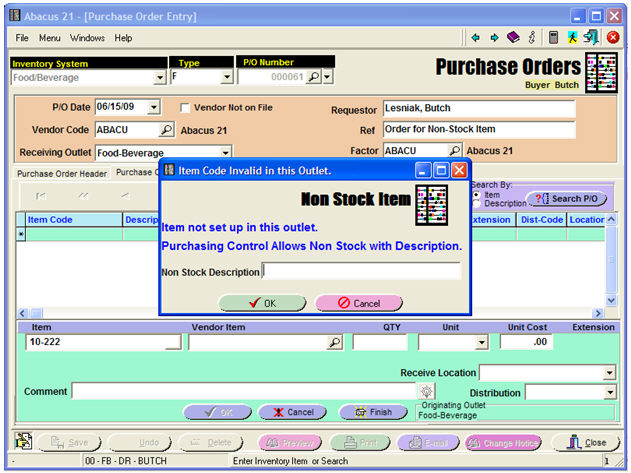Open the book help icon in toolbar
Image resolution: width=631 pixels, height=473 pixels.
(x=513, y=37)
